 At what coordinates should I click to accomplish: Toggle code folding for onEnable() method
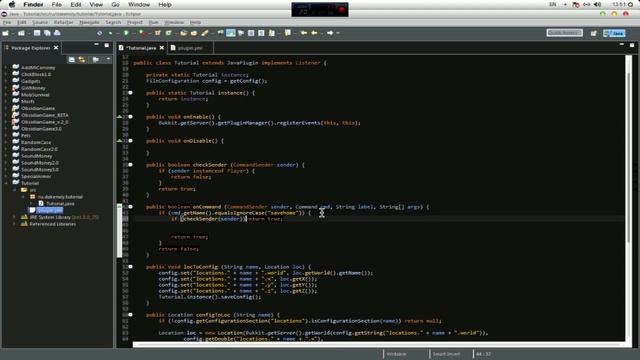[131, 117]
